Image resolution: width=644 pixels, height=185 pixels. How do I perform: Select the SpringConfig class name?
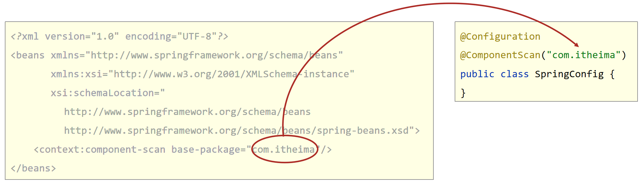(569, 74)
